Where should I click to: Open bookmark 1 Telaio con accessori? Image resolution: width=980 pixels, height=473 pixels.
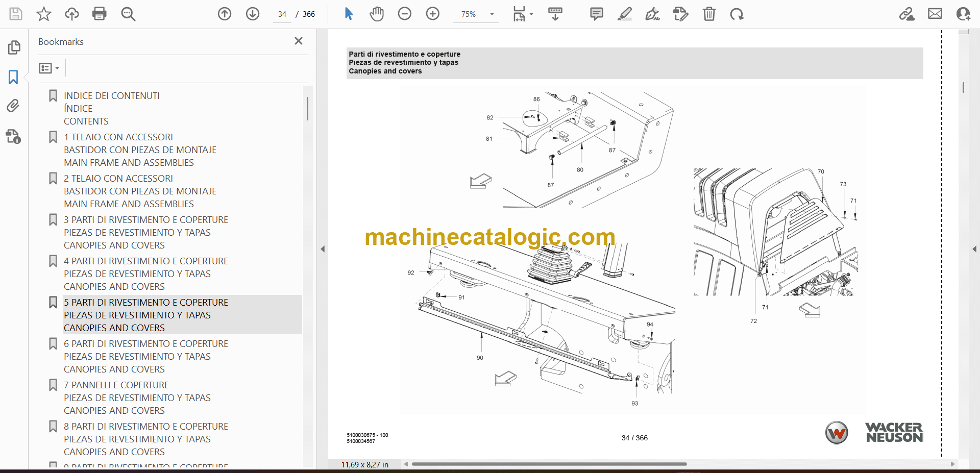(x=118, y=137)
